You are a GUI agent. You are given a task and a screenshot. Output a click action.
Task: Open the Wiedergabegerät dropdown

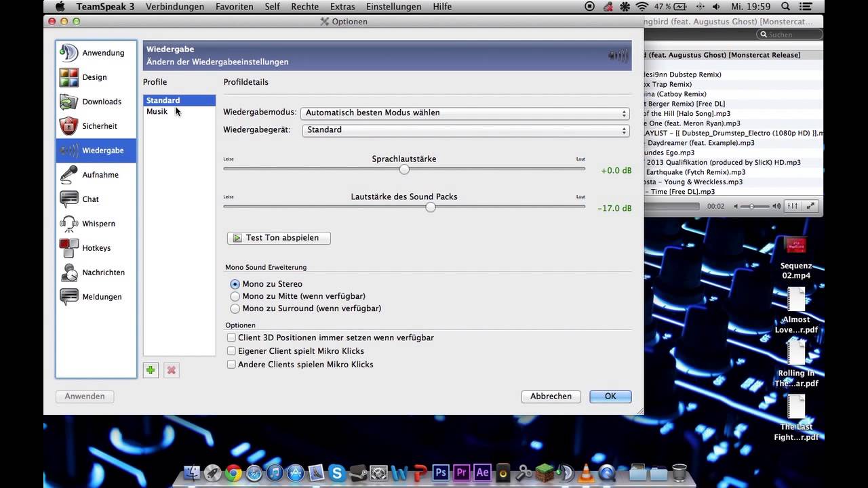[x=465, y=130]
